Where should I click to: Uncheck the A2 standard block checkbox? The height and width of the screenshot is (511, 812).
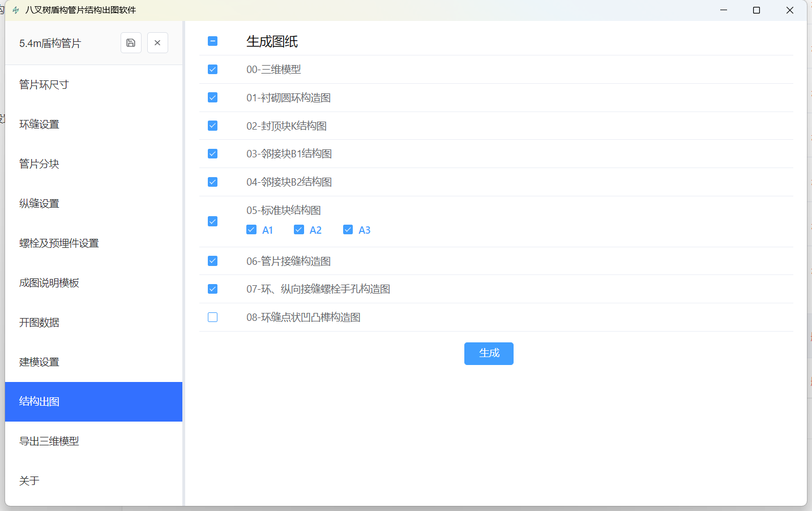click(299, 230)
